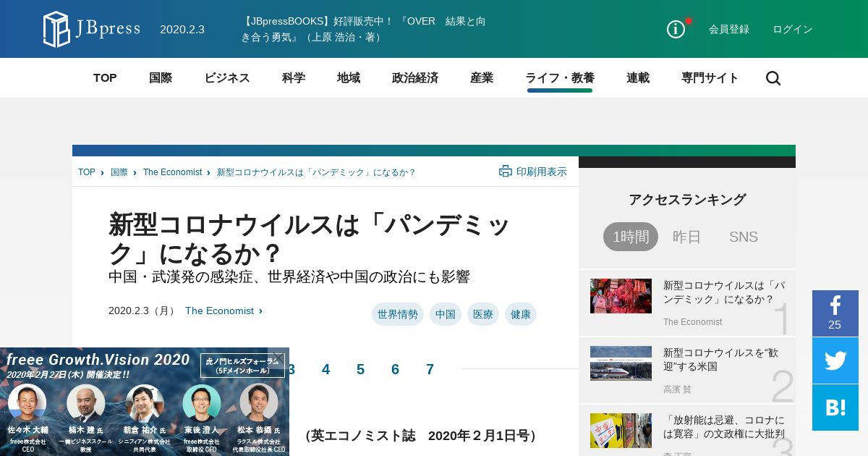This screenshot has width=868, height=456.
Task: Open the 会員登録 registration link
Action: coord(729,29)
